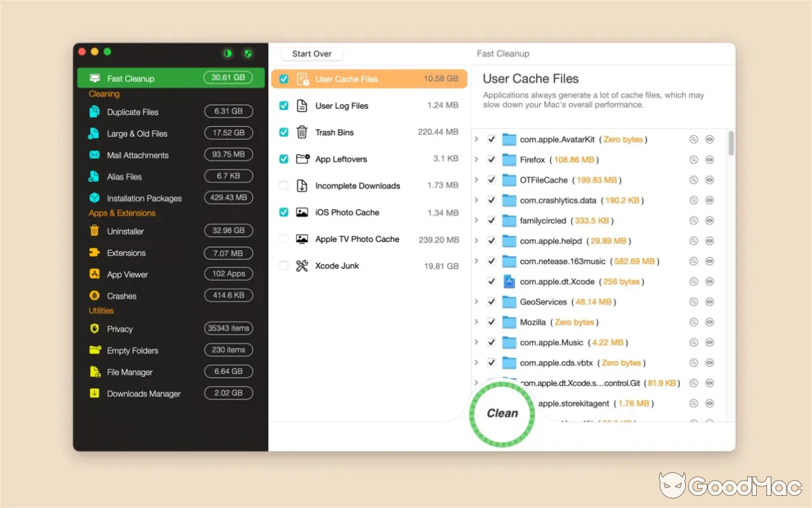Expand the GeoServices entry
Image resolution: width=812 pixels, height=508 pixels.
click(478, 302)
